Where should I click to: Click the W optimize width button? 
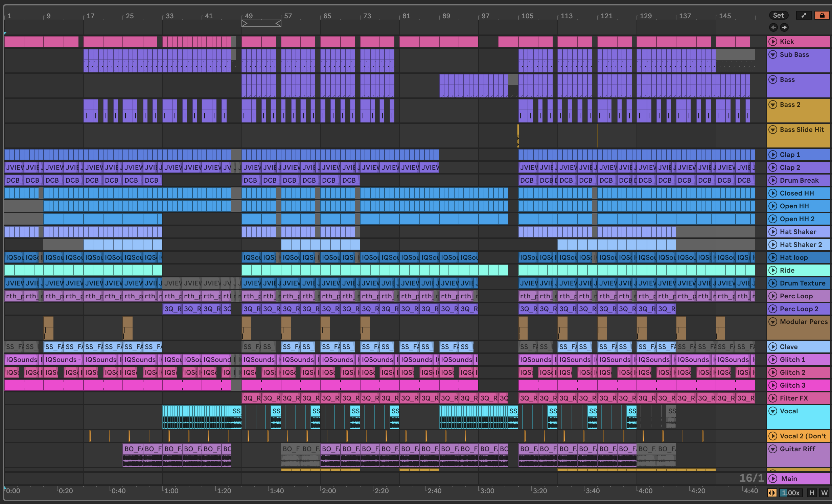point(824,493)
